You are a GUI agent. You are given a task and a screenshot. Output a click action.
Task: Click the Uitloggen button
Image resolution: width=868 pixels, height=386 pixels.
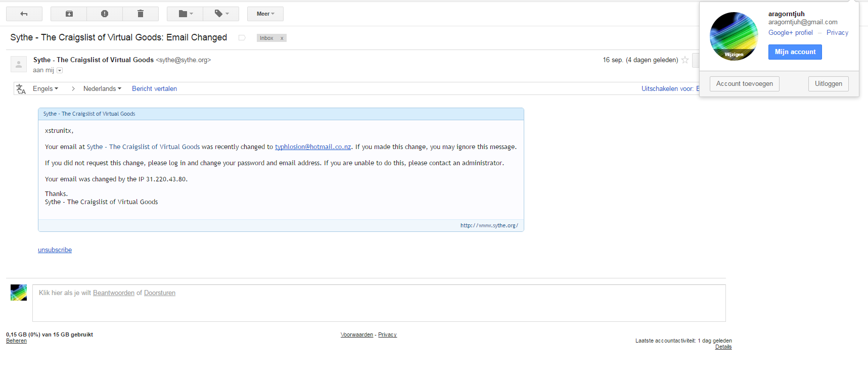coord(829,84)
